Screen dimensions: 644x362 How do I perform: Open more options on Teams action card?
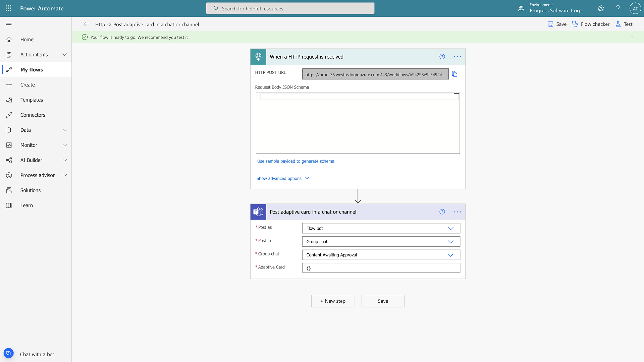(457, 212)
